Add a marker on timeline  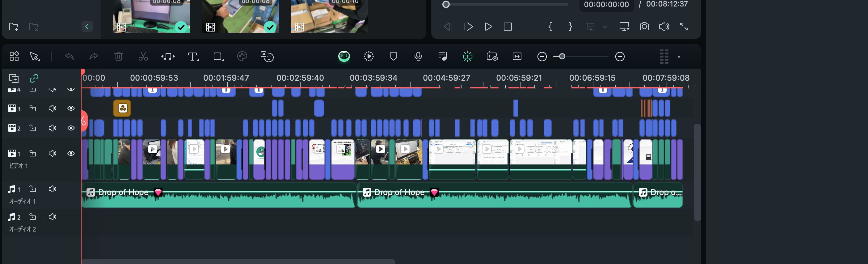[393, 56]
